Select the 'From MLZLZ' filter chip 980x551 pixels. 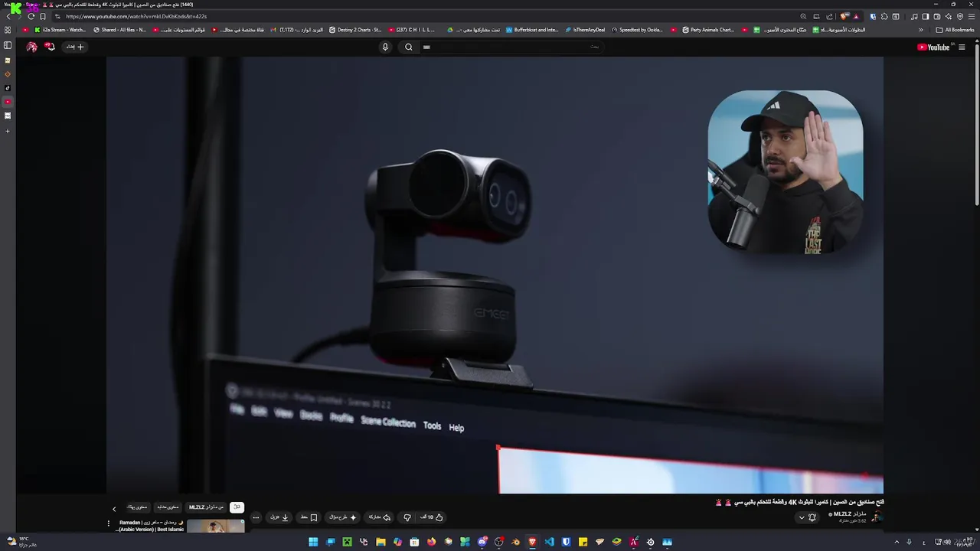(x=207, y=507)
